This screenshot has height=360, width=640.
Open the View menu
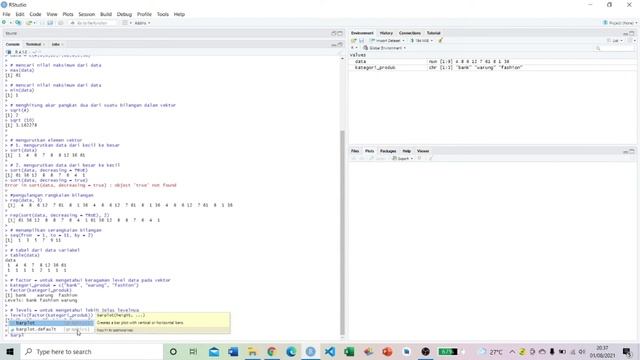(x=52, y=14)
